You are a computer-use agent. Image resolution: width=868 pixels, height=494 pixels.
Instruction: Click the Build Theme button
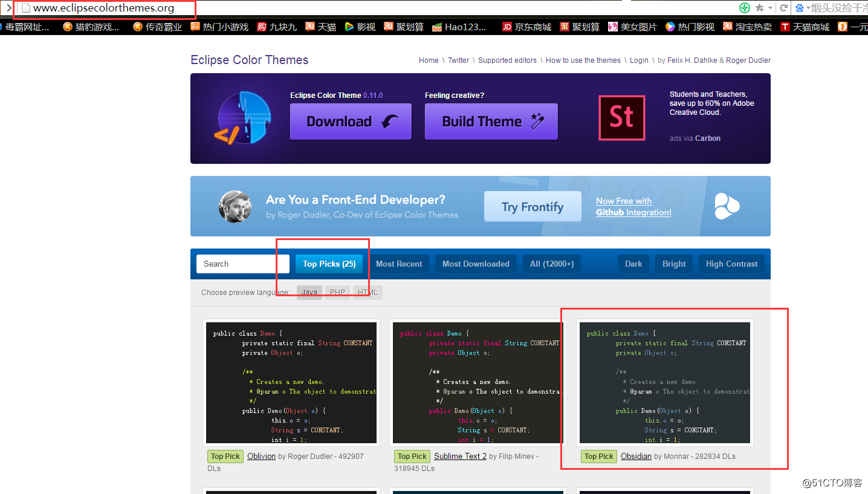[x=491, y=122]
